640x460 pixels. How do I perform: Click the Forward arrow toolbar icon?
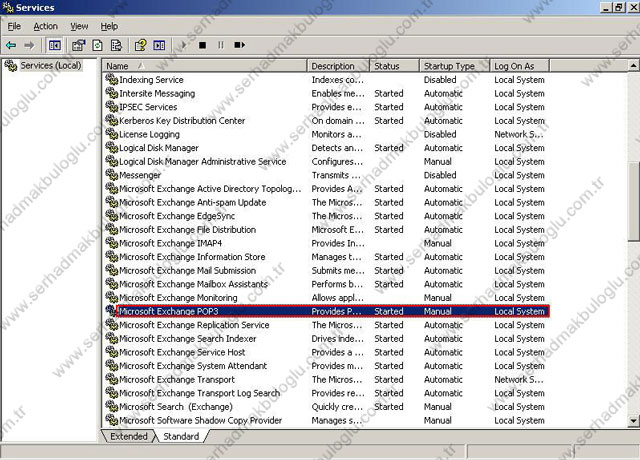tap(29, 45)
